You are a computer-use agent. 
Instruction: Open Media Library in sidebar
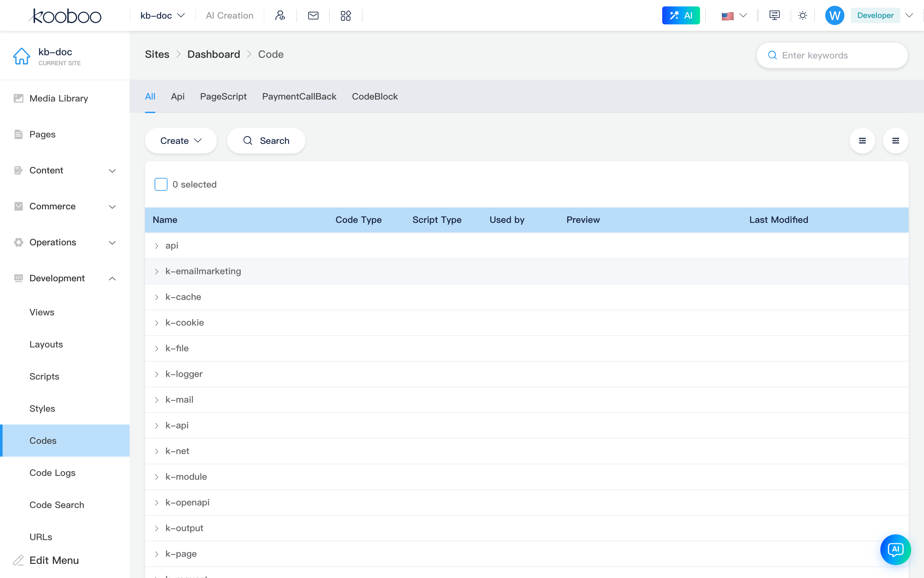[59, 98]
